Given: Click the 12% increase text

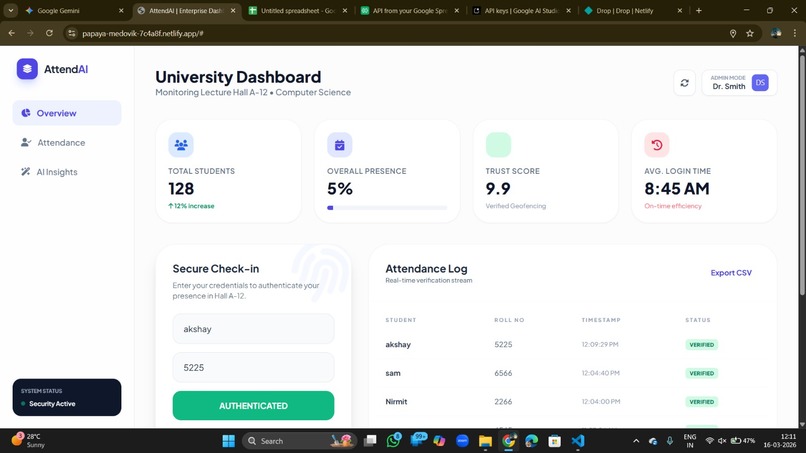Looking at the screenshot, I should [x=191, y=206].
